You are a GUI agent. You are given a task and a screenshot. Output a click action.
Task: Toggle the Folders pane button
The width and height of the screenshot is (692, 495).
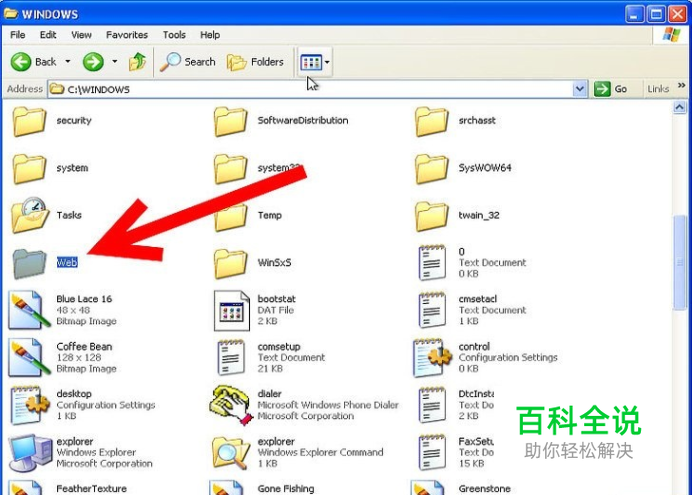[x=255, y=62]
